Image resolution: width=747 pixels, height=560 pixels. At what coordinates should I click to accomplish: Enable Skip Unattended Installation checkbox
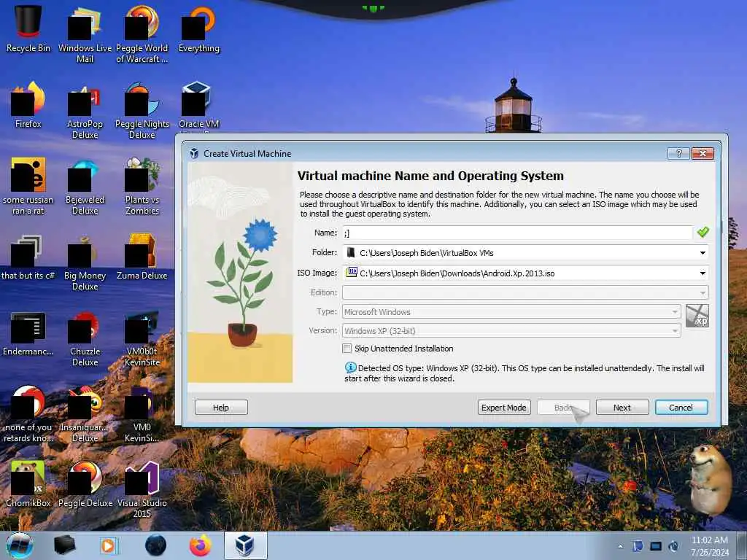(x=347, y=348)
